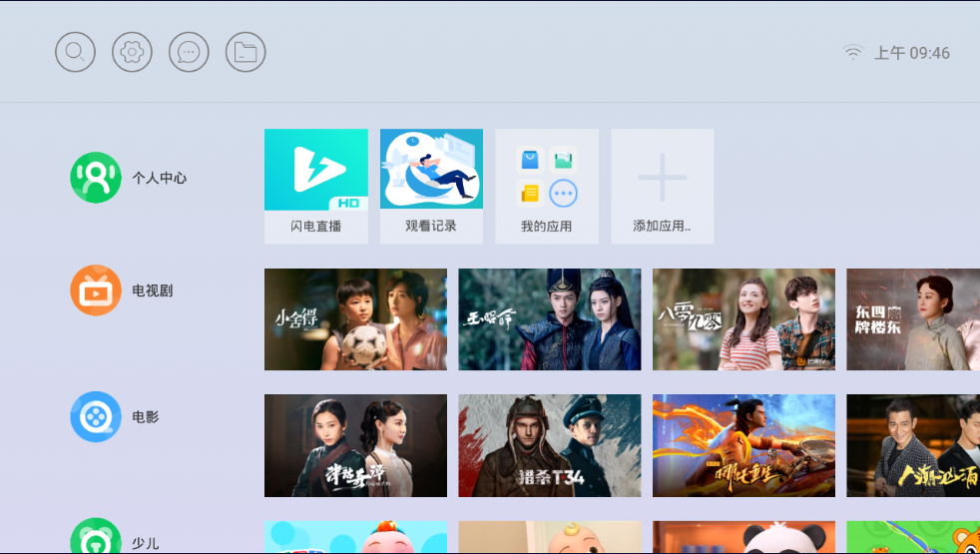Open the kids thumbnail with panda

click(x=743, y=537)
